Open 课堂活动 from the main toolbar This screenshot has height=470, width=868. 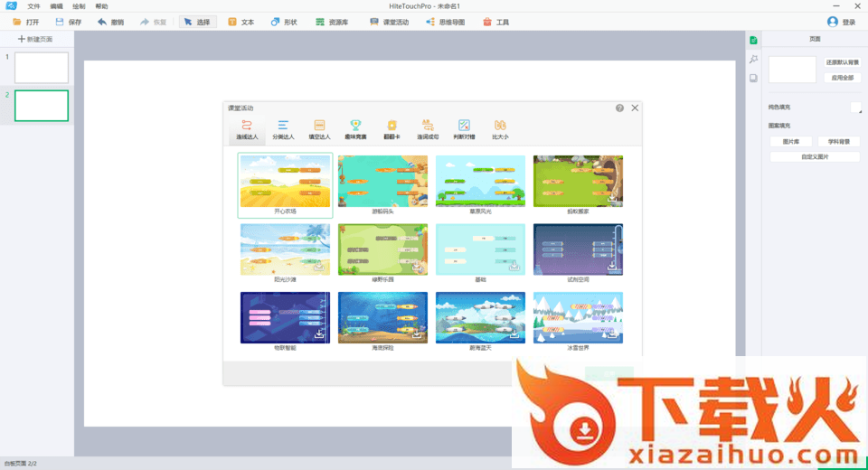[x=389, y=22]
